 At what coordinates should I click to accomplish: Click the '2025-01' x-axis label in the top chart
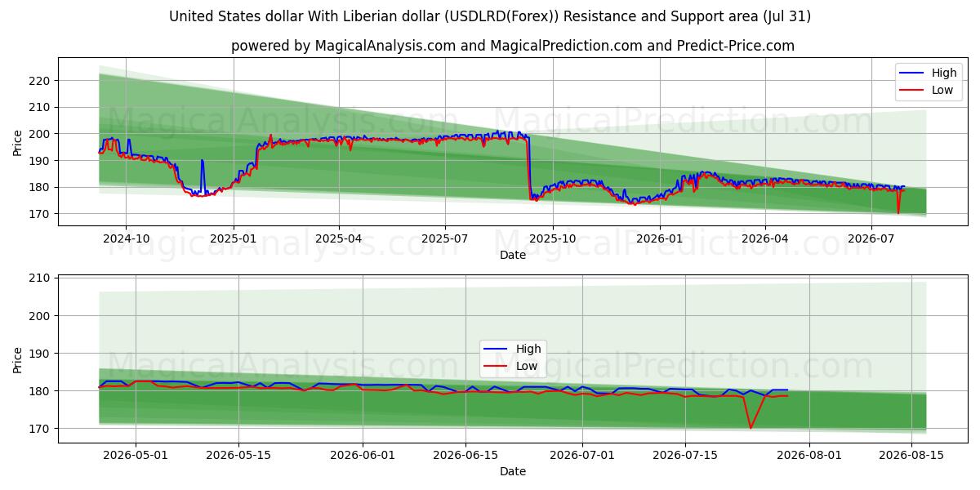coord(234,238)
